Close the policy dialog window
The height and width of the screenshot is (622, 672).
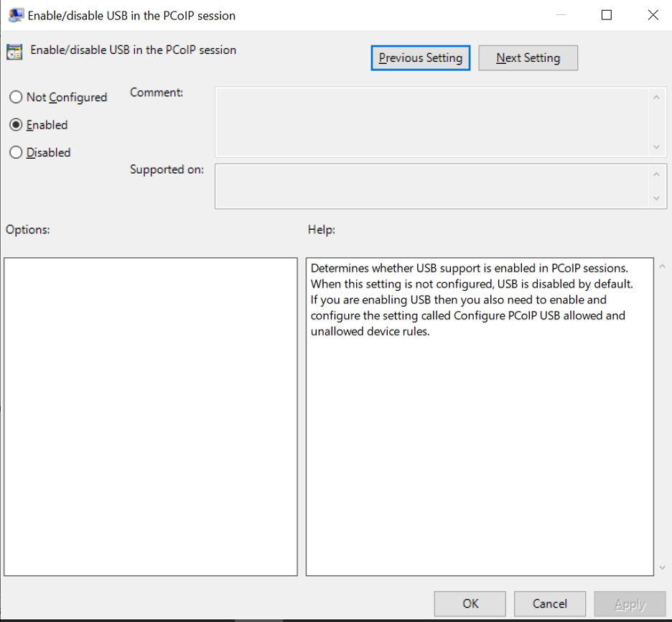[653, 15]
